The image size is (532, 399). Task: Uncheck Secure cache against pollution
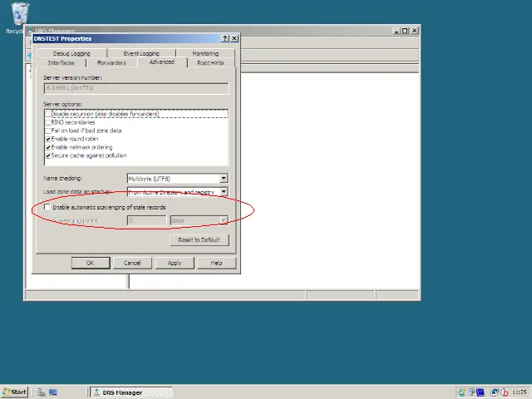48,155
